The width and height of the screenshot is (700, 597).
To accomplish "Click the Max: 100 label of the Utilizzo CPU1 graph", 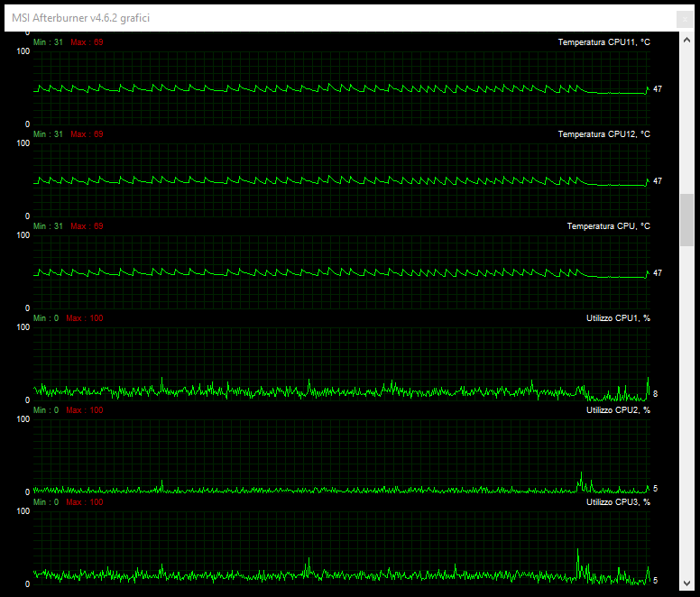I will (84, 318).
